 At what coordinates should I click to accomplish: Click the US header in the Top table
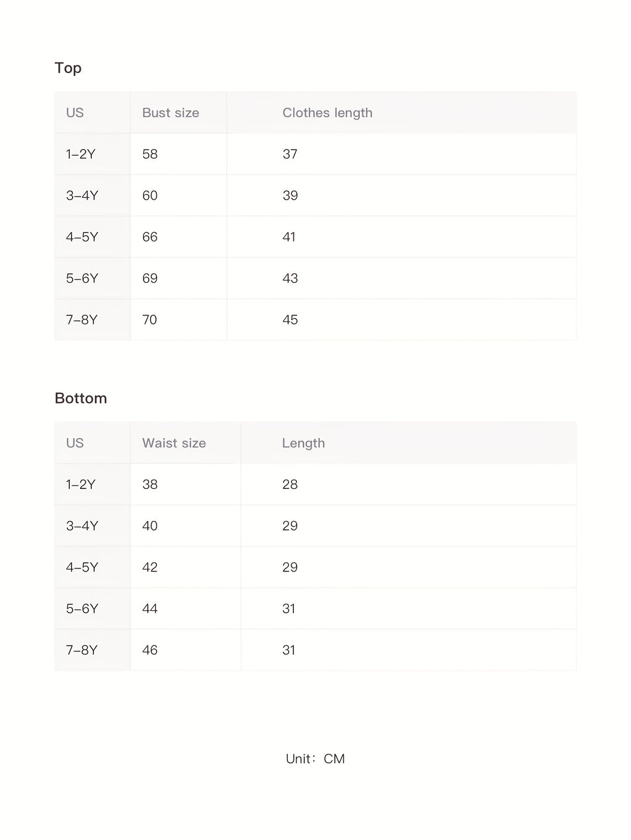click(75, 113)
